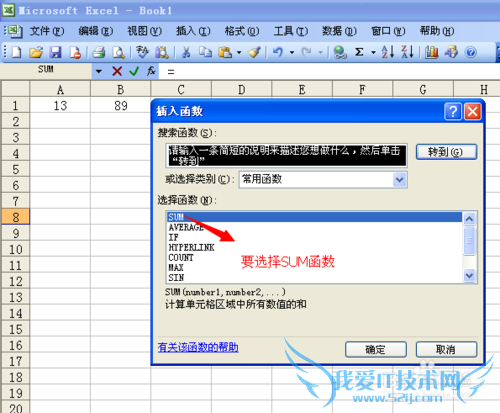Expand the AutoSum functions dropdown arrow
Image resolution: width=500 pixels, height=413 pixels.
373,52
